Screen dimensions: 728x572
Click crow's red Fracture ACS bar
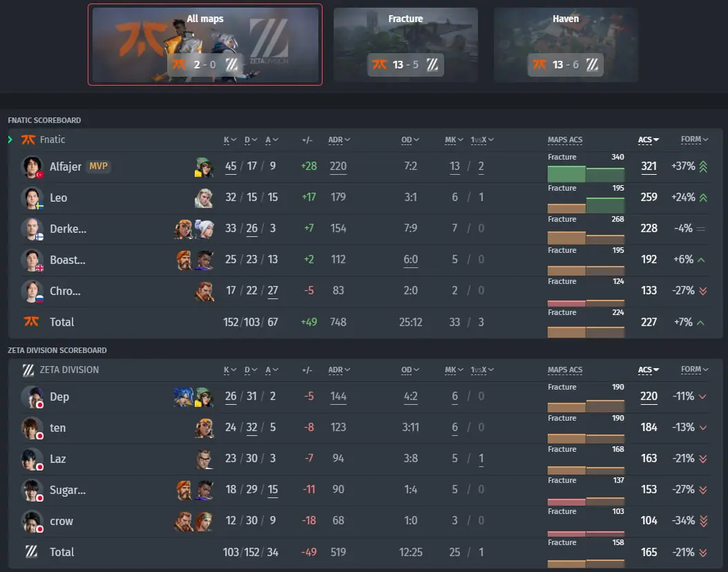566,534
